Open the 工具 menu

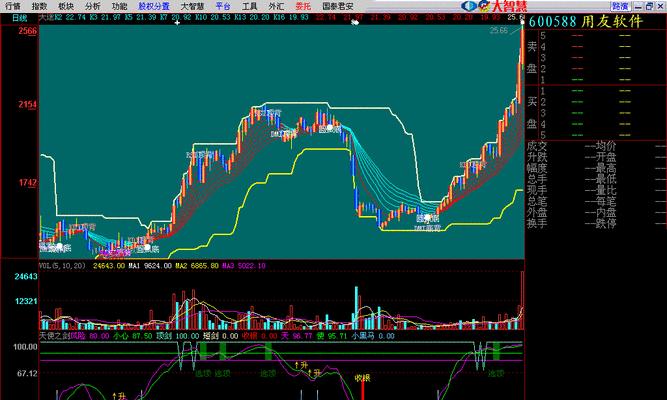(x=250, y=6)
